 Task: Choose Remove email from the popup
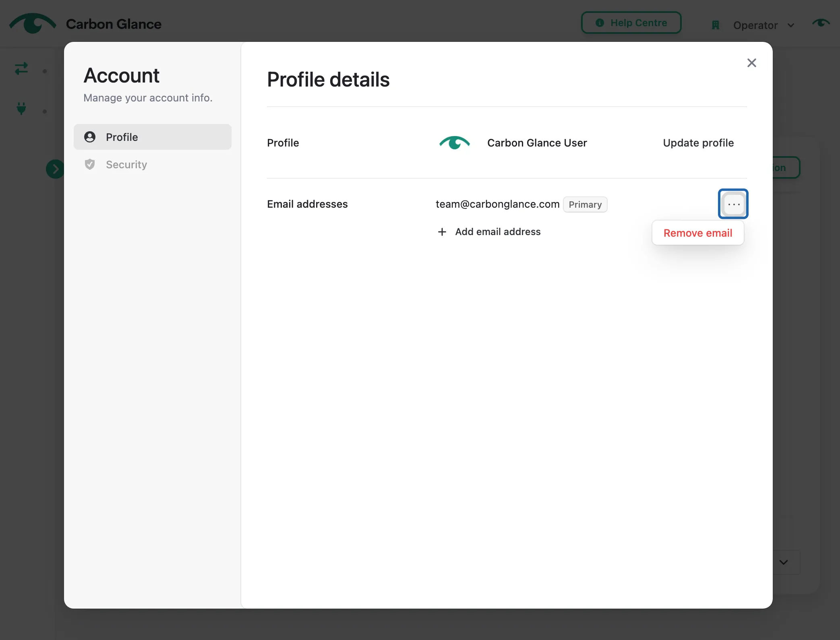[x=698, y=233]
